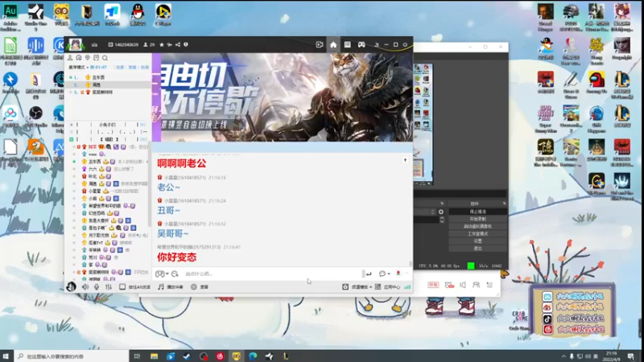
Task: Open the app center button
Action: coord(388,287)
